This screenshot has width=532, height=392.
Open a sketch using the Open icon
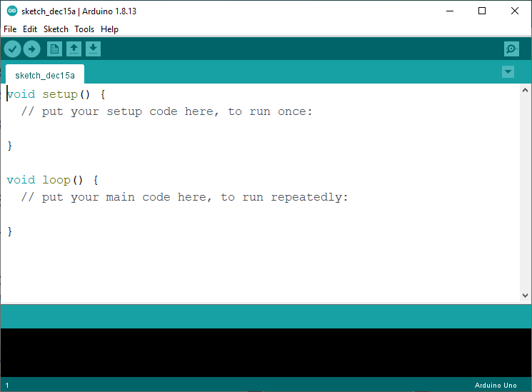[x=74, y=49]
